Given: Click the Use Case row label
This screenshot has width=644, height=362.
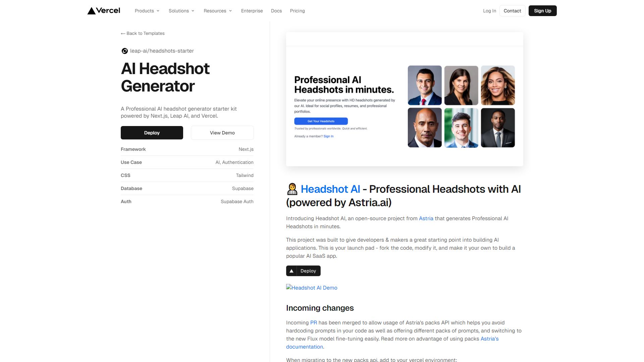Looking at the screenshot, I should [x=131, y=163].
